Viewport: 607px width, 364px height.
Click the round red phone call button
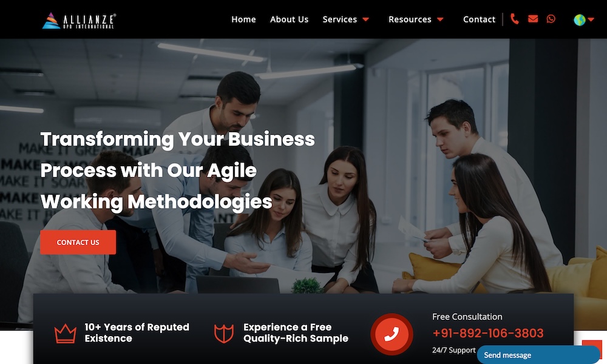392,334
